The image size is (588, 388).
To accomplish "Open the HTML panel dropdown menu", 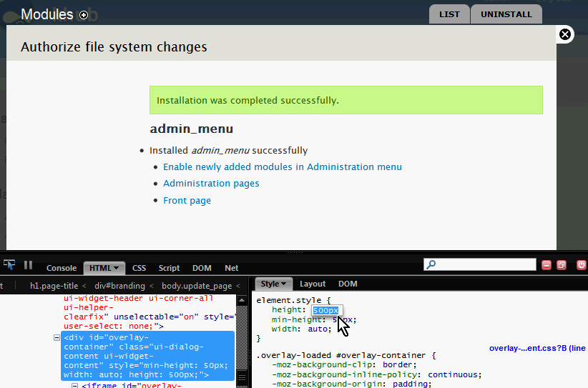I will coord(117,268).
